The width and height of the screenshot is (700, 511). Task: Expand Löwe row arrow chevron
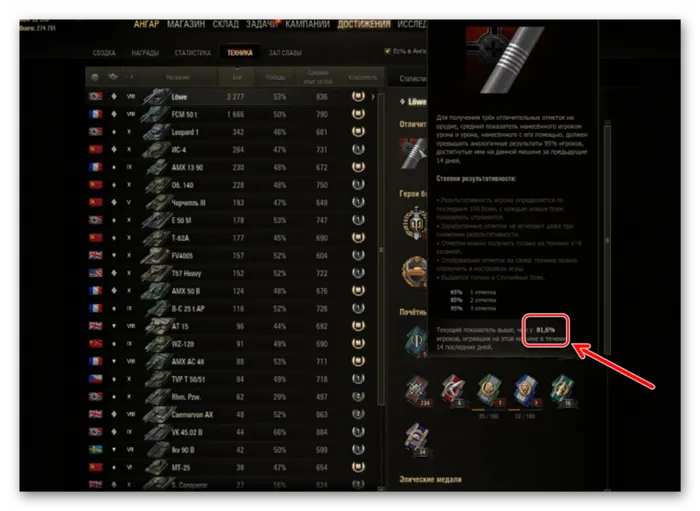373,96
